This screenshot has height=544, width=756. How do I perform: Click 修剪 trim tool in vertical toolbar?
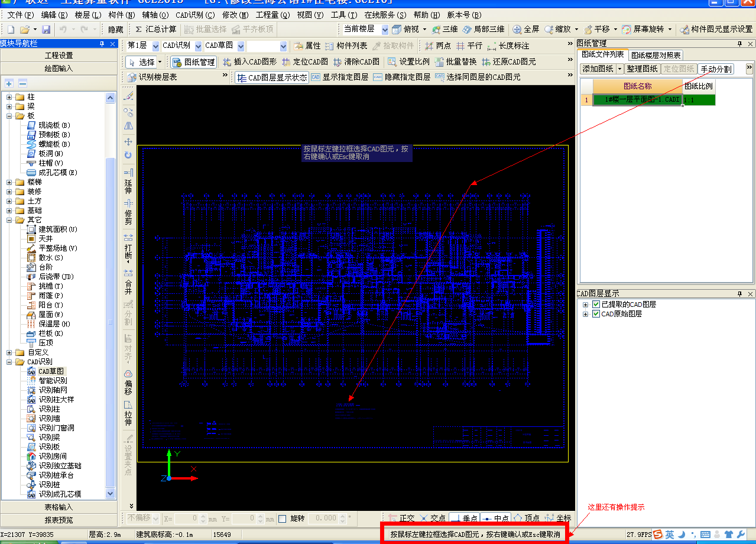coord(128,212)
